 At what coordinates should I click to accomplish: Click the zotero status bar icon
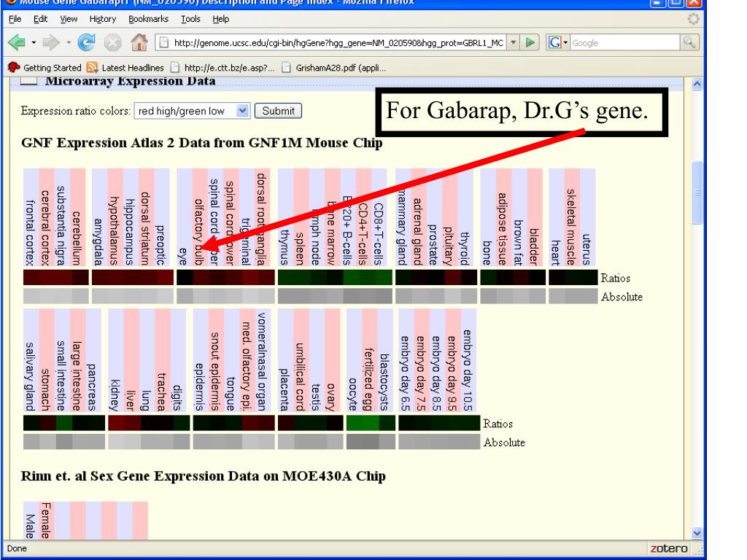point(669,548)
